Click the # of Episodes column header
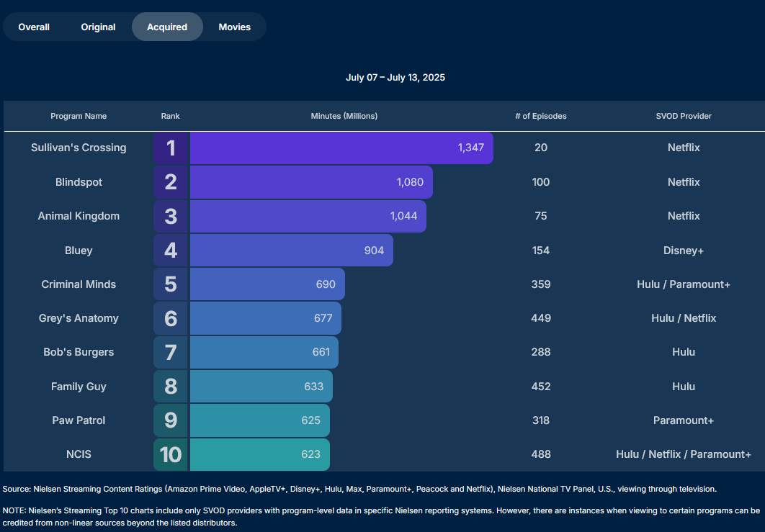Image resolution: width=765 pixels, height=532 pixels. [540, 116]
